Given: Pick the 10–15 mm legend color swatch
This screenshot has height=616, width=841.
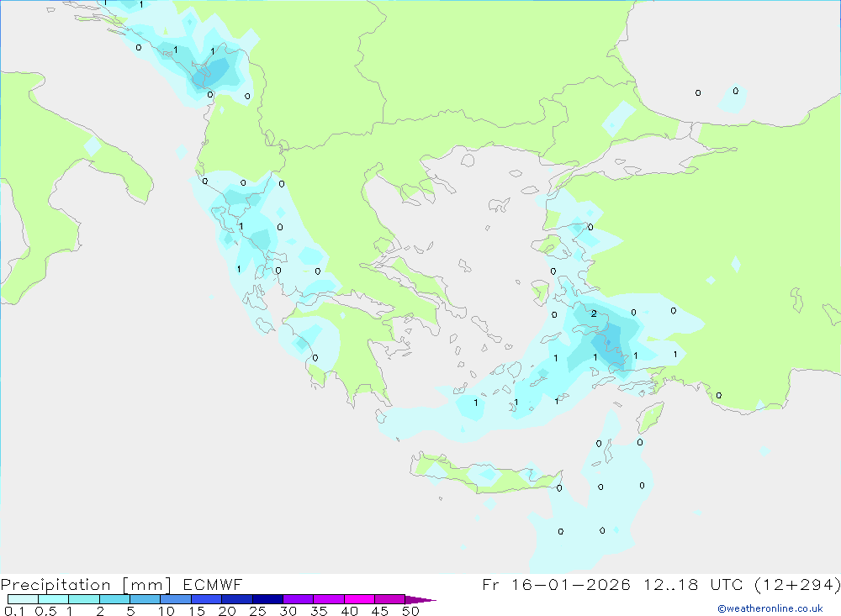Looking at the screenshot, I should tap(176, 599).
